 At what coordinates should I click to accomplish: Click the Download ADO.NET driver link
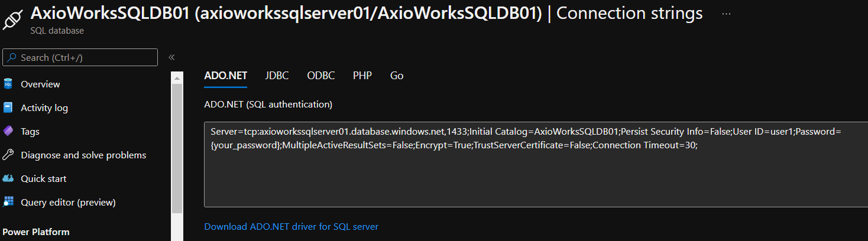291,226
